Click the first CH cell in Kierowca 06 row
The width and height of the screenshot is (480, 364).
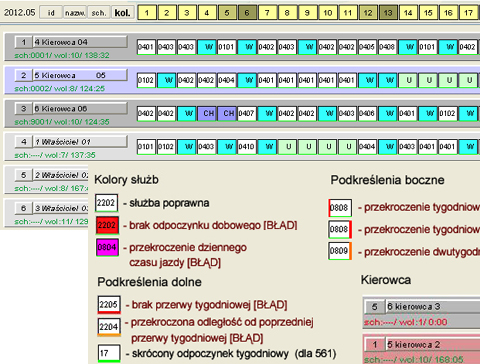[207, 113]
